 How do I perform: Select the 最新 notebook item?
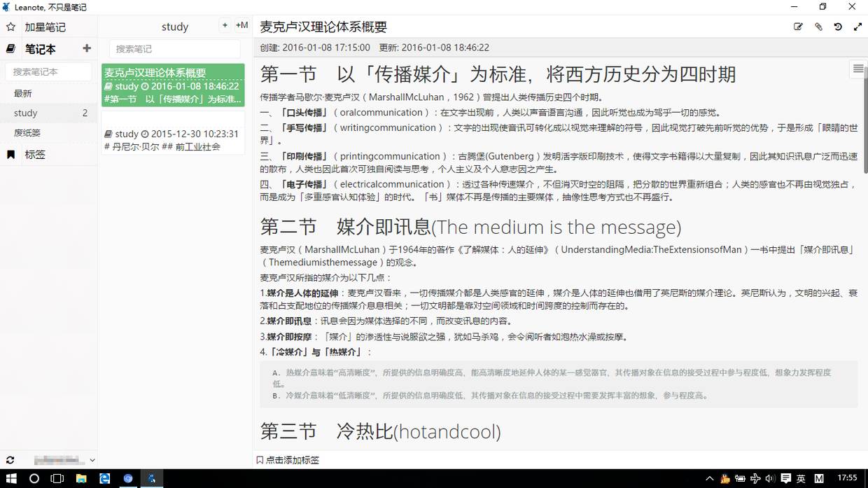pyautogui.click(x=23, y=93)
